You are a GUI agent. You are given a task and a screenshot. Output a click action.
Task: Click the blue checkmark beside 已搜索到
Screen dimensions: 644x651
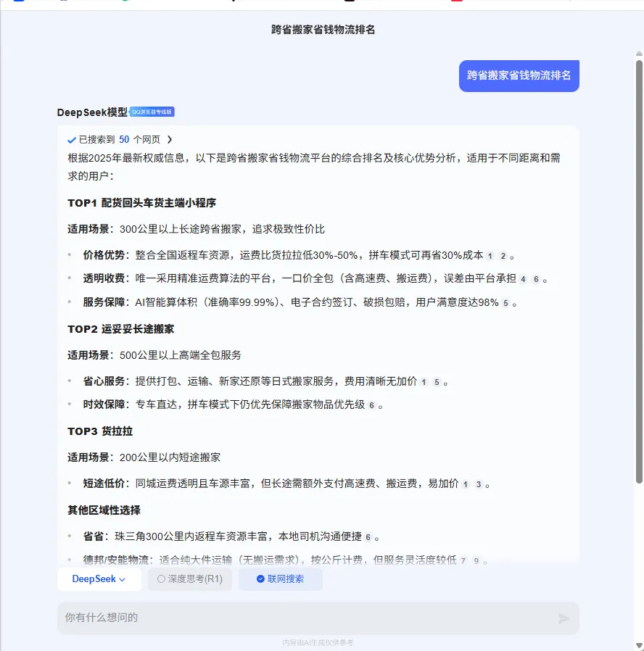(x=71, y=140)
